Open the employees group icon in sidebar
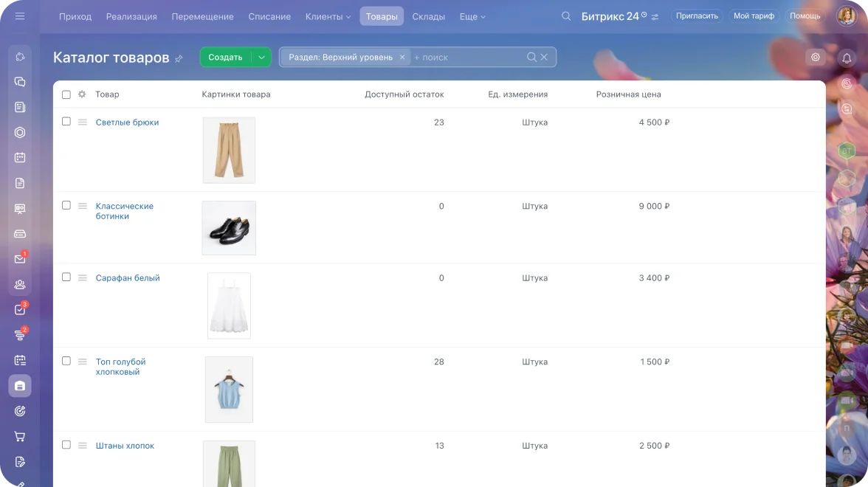Screen dimensions: 868x487 click(x=20, y=285)
